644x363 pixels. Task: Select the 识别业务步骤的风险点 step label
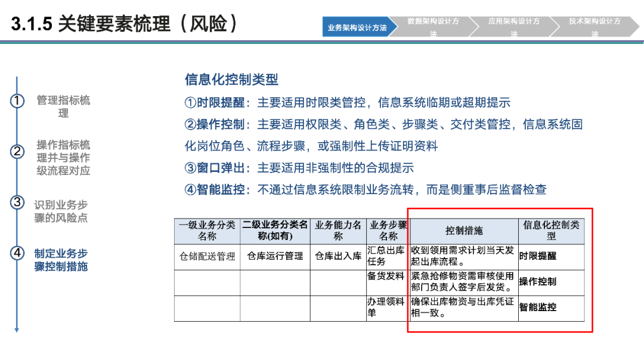tap(61, 211)
